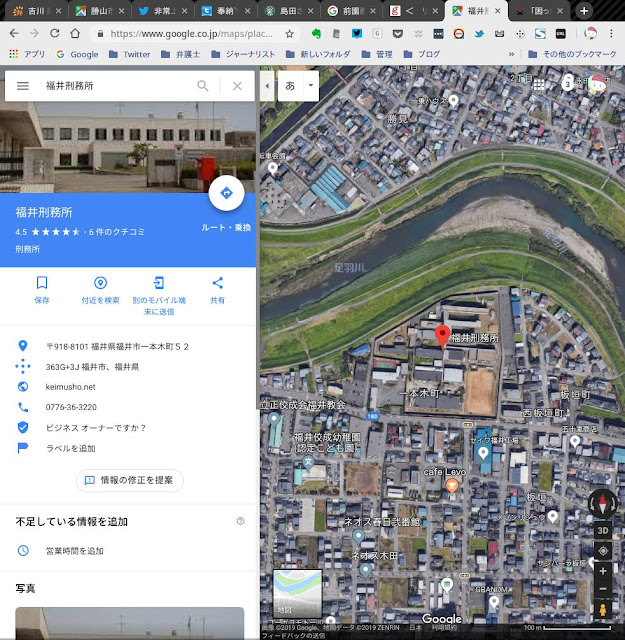Image resolution: width=625 pixels, height=640 pixels.
Task: Send to mobile device with 別のモバイル端末に送信
Action: [x=159, y=296]
